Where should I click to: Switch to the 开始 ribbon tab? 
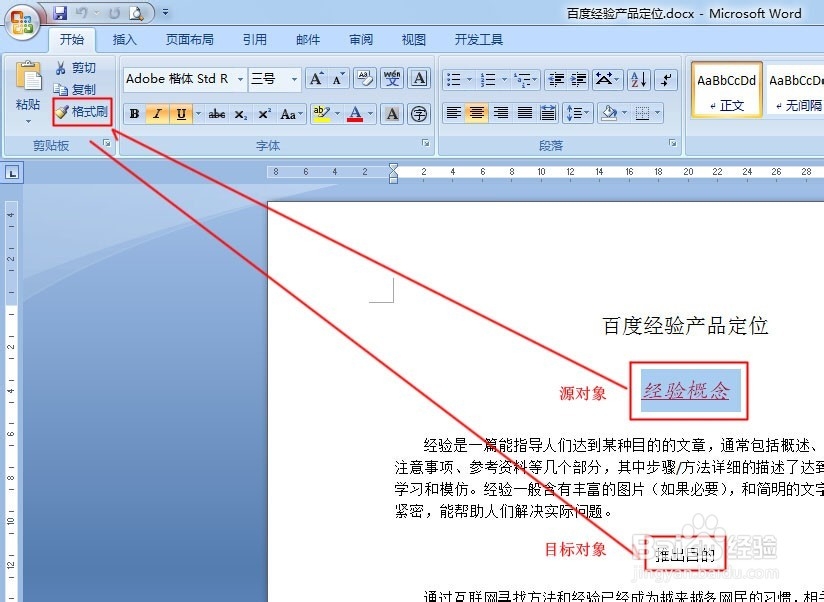pos(72,39)
